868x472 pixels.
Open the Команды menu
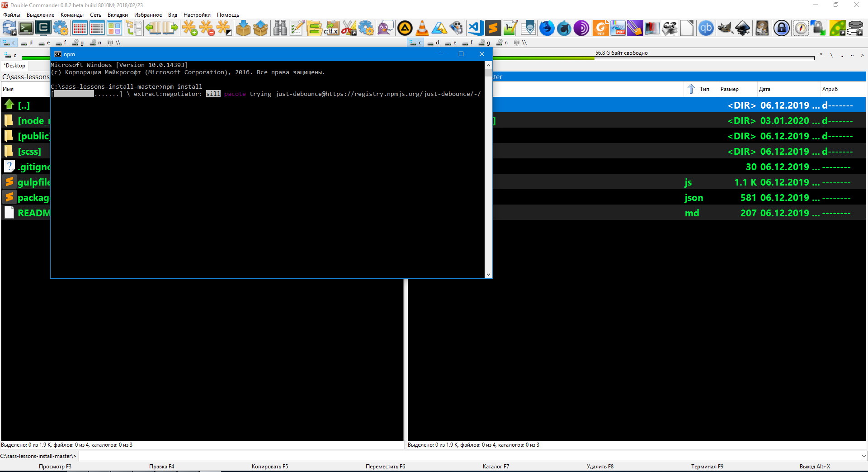pos(72,15)
